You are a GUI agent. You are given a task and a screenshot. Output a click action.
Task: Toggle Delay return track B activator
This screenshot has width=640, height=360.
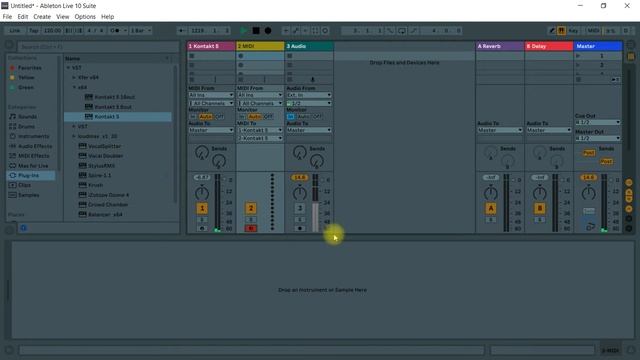540,209
